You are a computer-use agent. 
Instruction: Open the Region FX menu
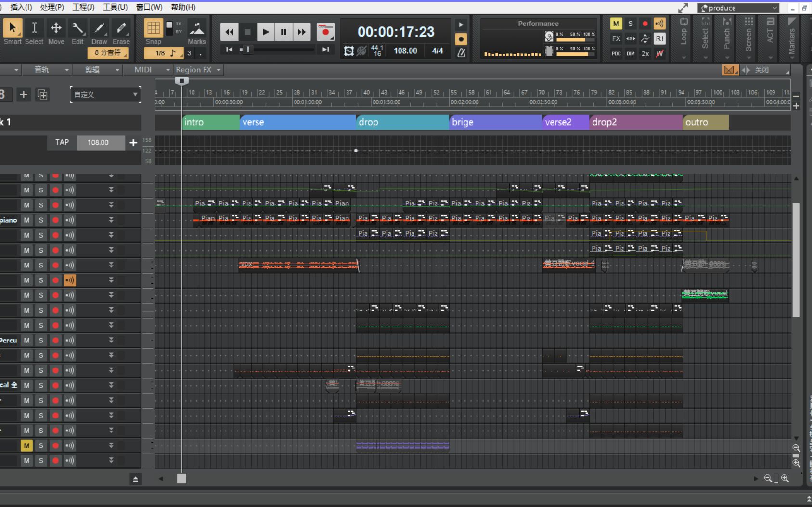click(x=198, y=70)
